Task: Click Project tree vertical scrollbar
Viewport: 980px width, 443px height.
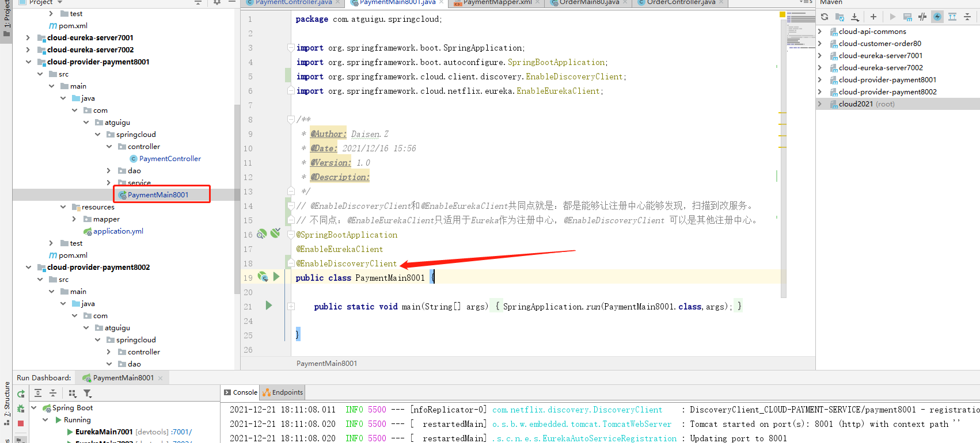Action: coord(237,200)
